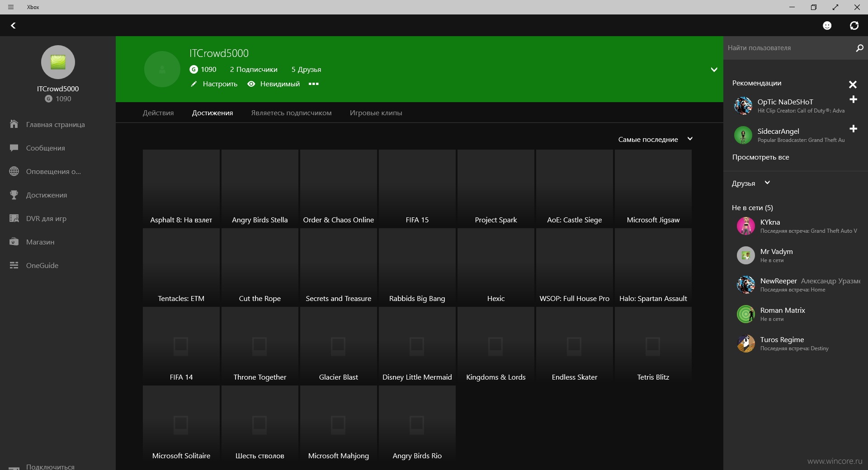Open Cut the Rope tile
The height and width of the screenshot is (470, 868).
(x=260, y=267)
